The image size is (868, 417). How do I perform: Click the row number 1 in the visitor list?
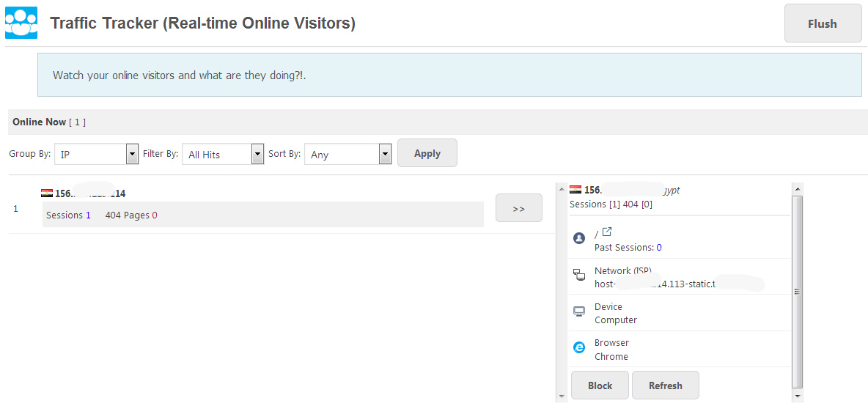tap(15, 209)
